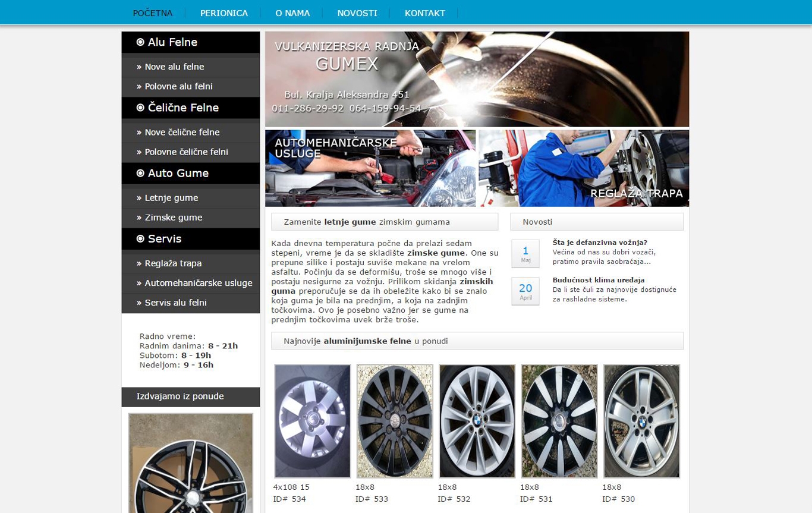Click the Auto Gume section header
812x513 pixels.
191,173
